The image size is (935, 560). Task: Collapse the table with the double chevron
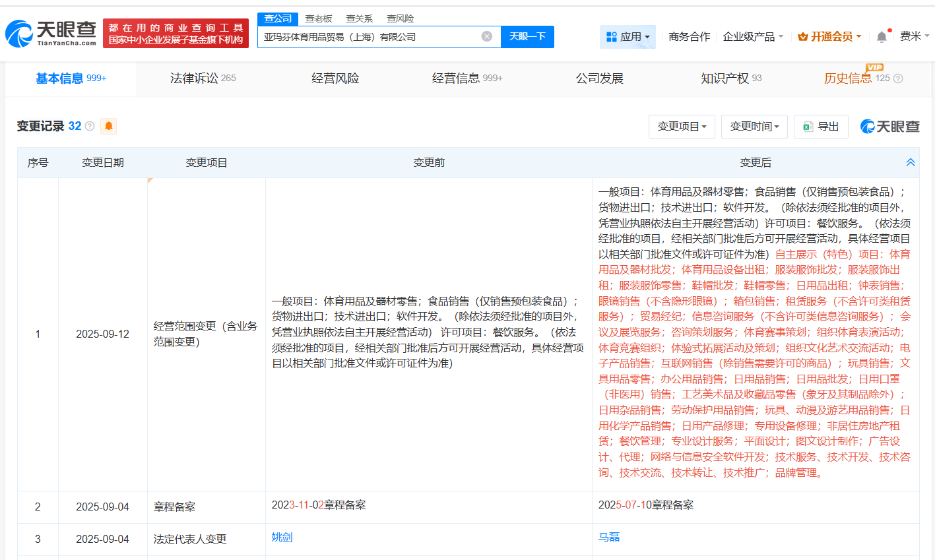911,162
